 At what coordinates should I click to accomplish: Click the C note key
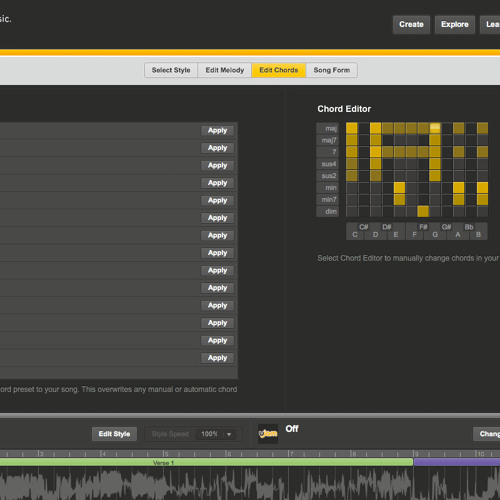[355, 235]
